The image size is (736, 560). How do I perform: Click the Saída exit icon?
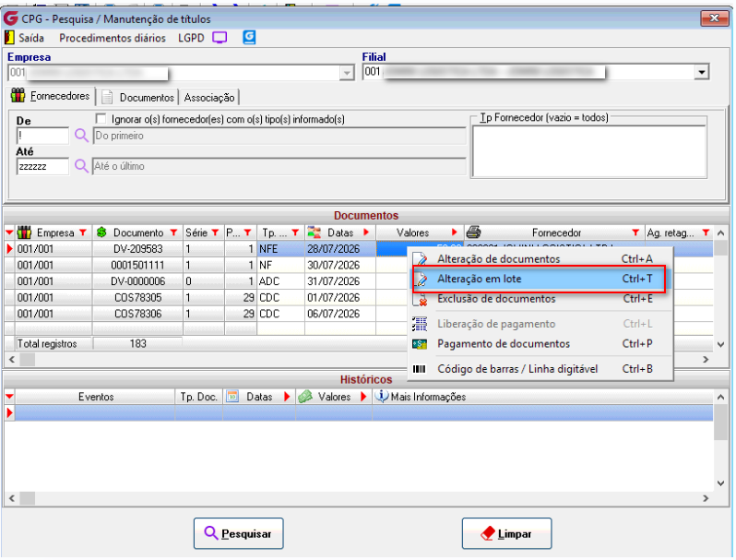(9, 38)
